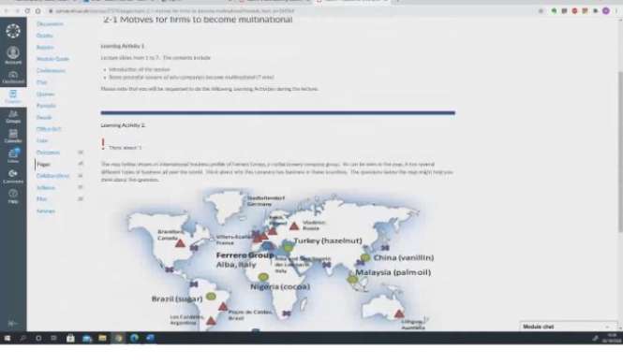Open the Inbox icon with notification badge

(13, 155)
